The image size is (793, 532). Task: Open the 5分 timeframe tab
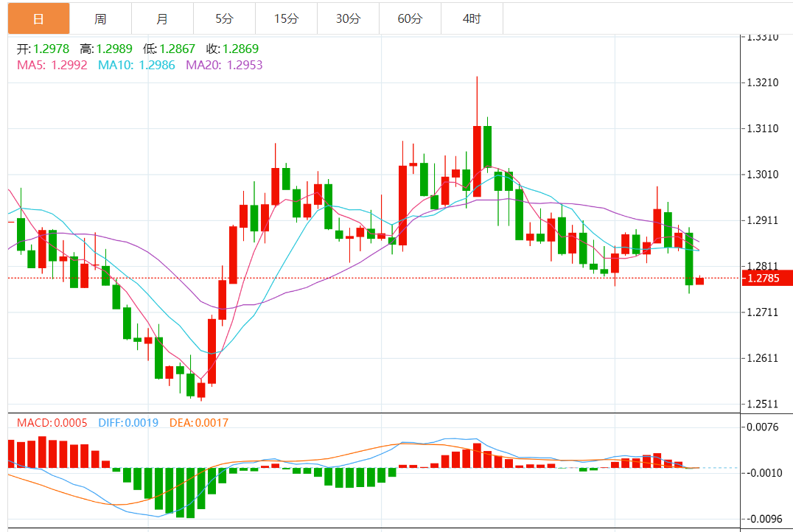click(x=224, y=18)
